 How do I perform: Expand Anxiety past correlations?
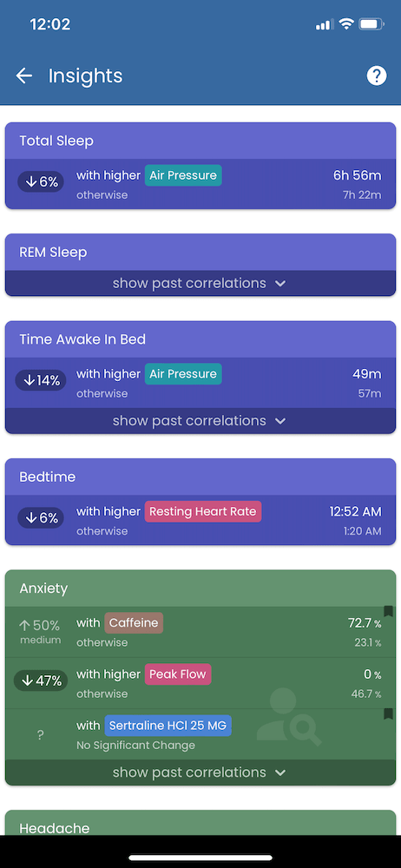click(200, 773)
